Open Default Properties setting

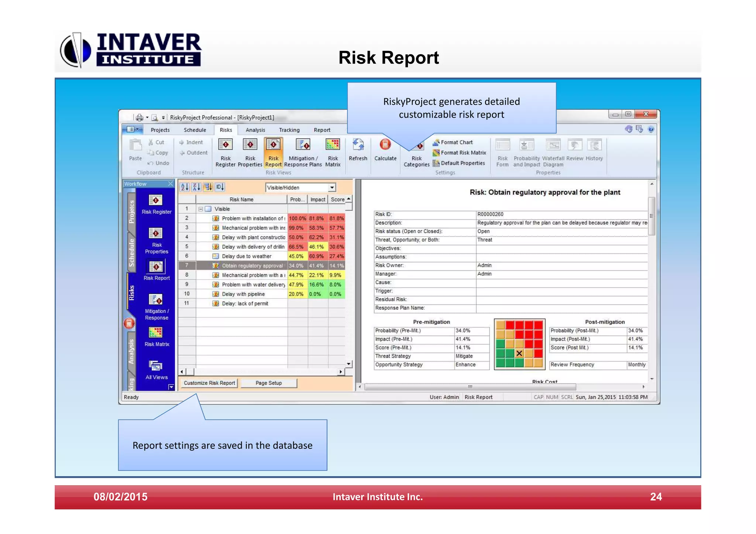click(x=459, y=163)
